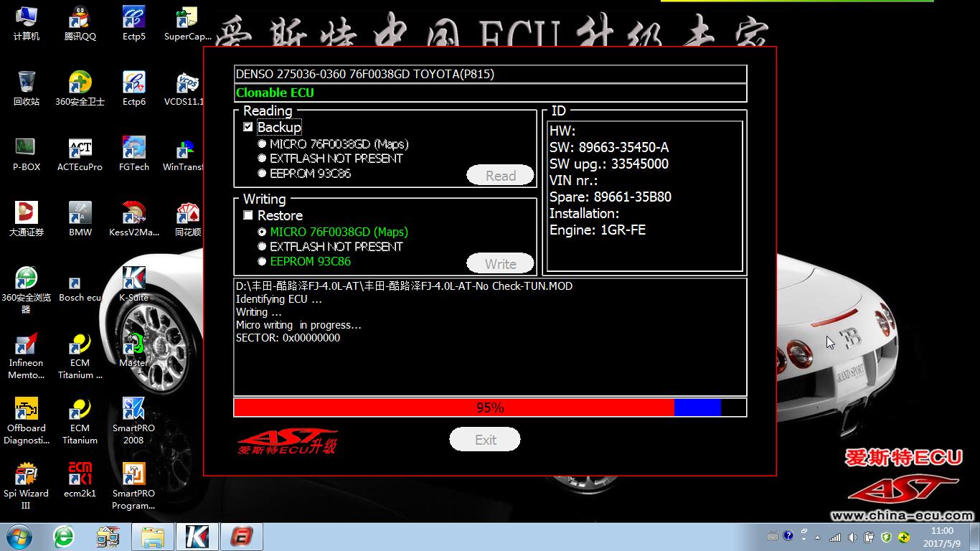Click the SW: 89663-35450-A line

609,147
